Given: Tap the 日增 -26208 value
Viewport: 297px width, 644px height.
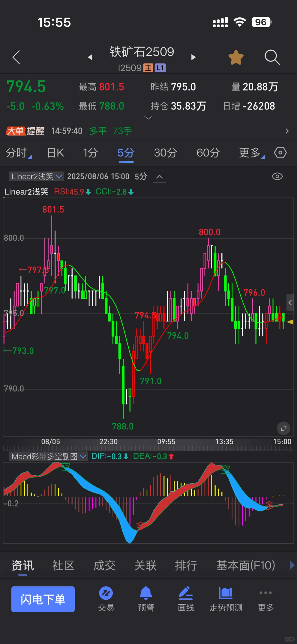Looking at the screenshot, I should (249, 106).
